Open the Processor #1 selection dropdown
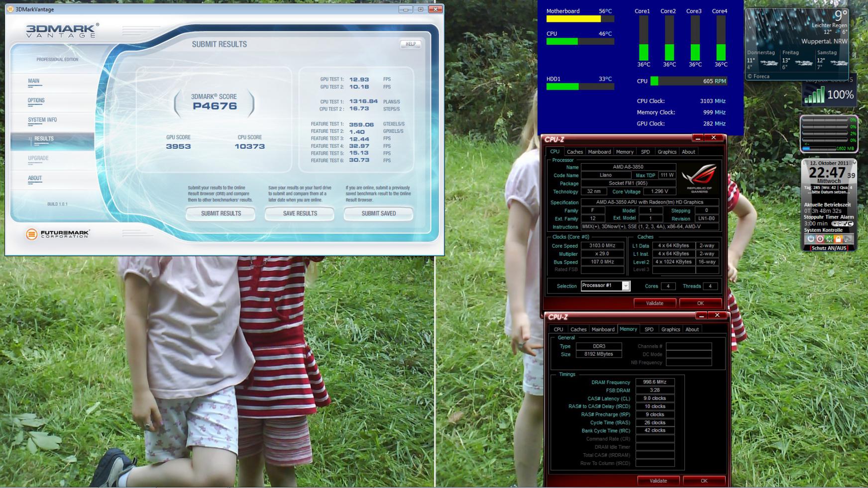This screenshot has width=868, height=488. coord(626,286)
